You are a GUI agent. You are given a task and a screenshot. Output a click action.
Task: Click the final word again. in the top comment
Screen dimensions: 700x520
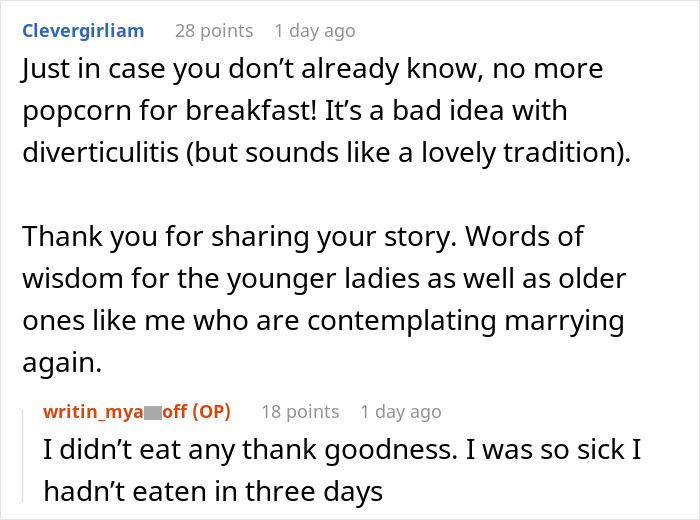[62, 363]
